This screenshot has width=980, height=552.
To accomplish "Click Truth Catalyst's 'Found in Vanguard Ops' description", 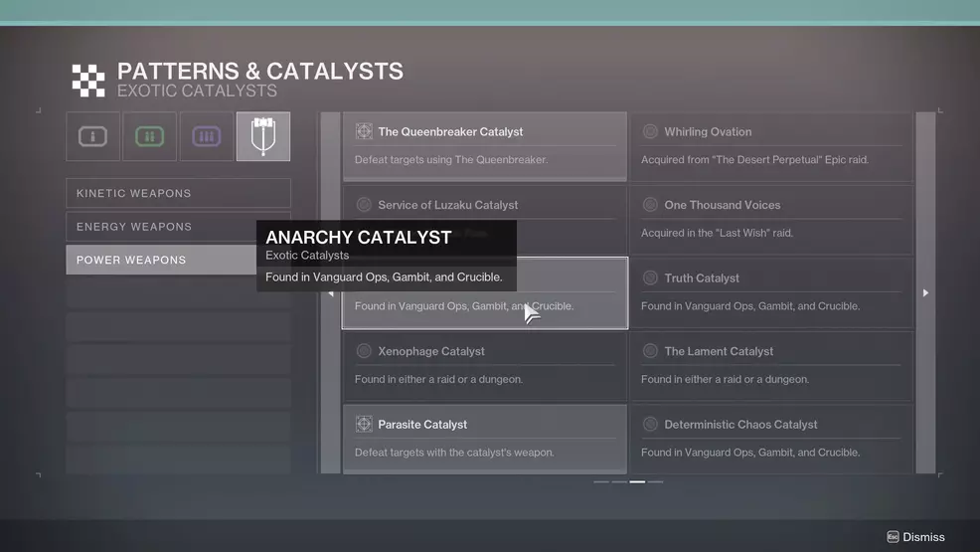I will pos(750,305).
